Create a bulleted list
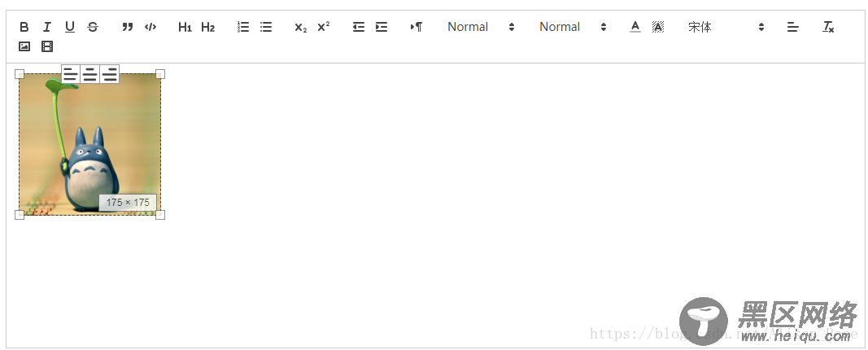This screenshot has width=868, height=350. (266, 27)
